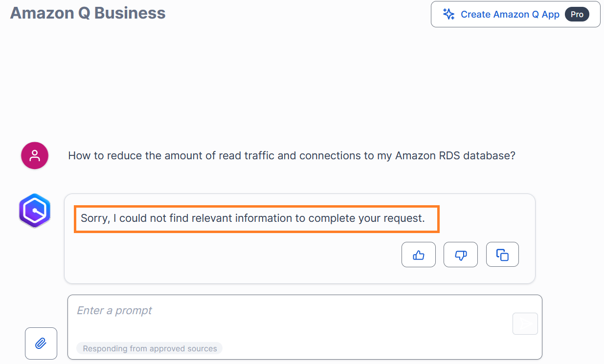Click the words Amazon RDS database in the question
Screen dimensions: 604x364
[x=455, y=156]
